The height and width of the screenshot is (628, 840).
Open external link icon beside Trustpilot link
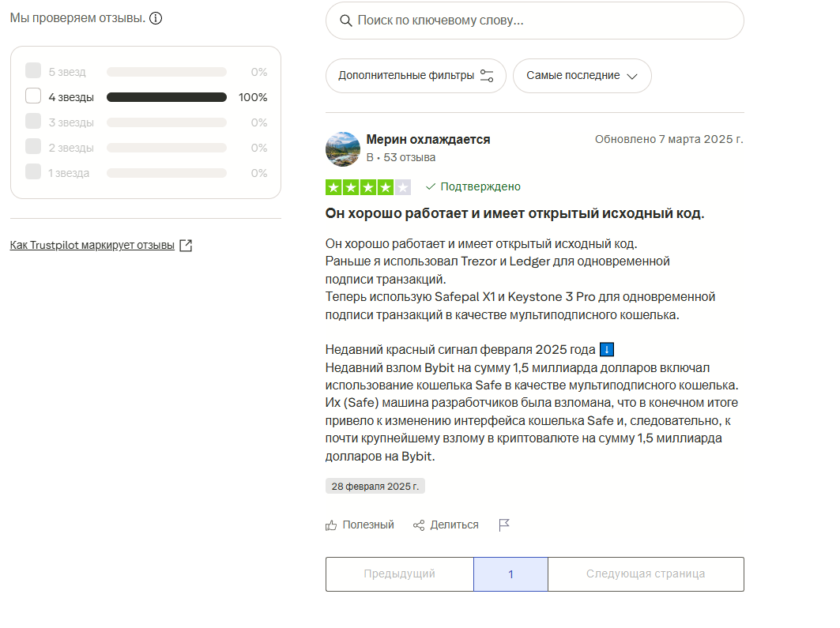coord(186,245)
